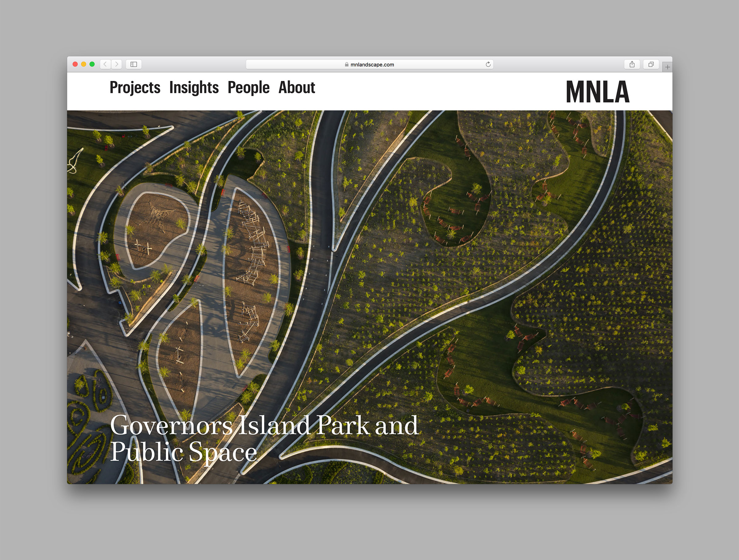Open the Share sheet icon
739x560 pixels.
click(632, 64)
